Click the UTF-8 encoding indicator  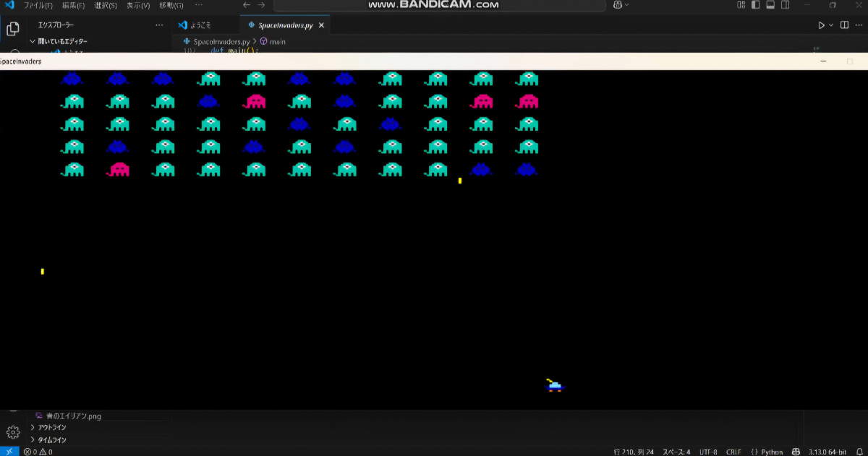(x=708, y=452)
